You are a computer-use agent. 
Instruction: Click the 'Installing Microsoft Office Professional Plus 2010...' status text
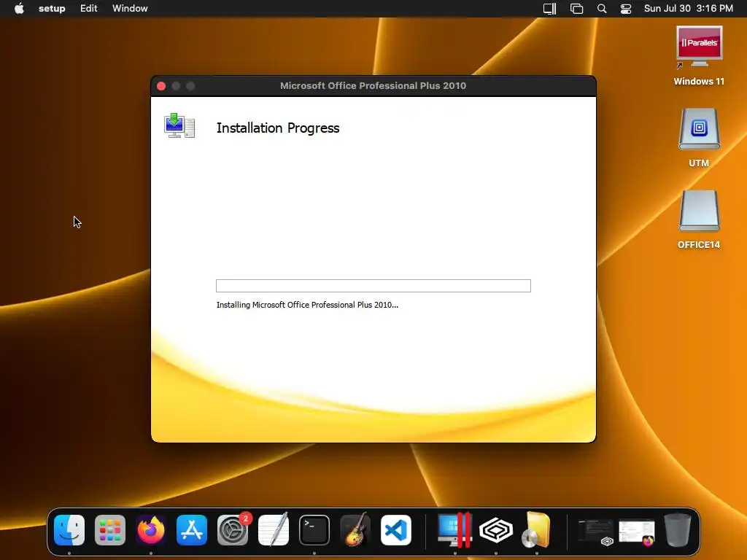[x=307, y=305]
